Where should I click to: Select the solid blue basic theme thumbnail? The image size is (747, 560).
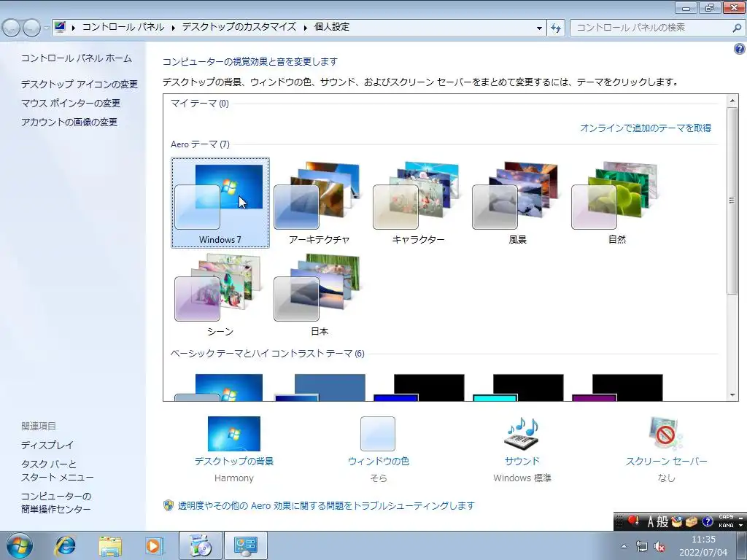pos(320,388)
